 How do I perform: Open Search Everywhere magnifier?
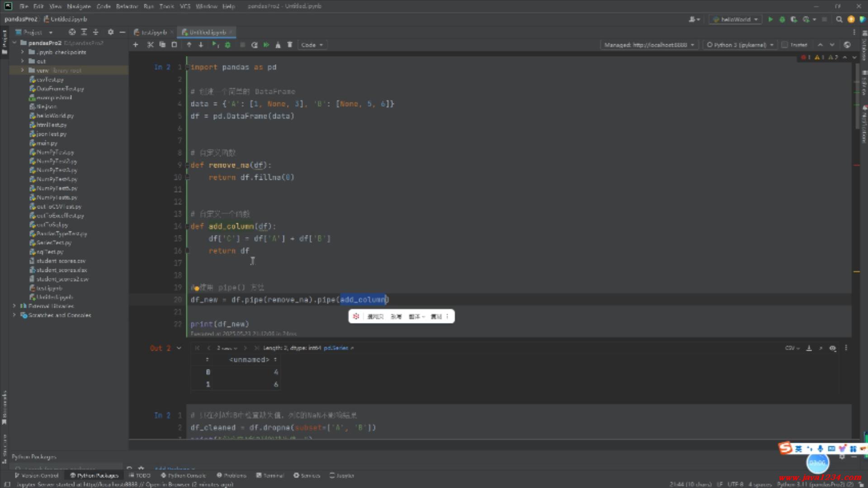tap(839, 19)
